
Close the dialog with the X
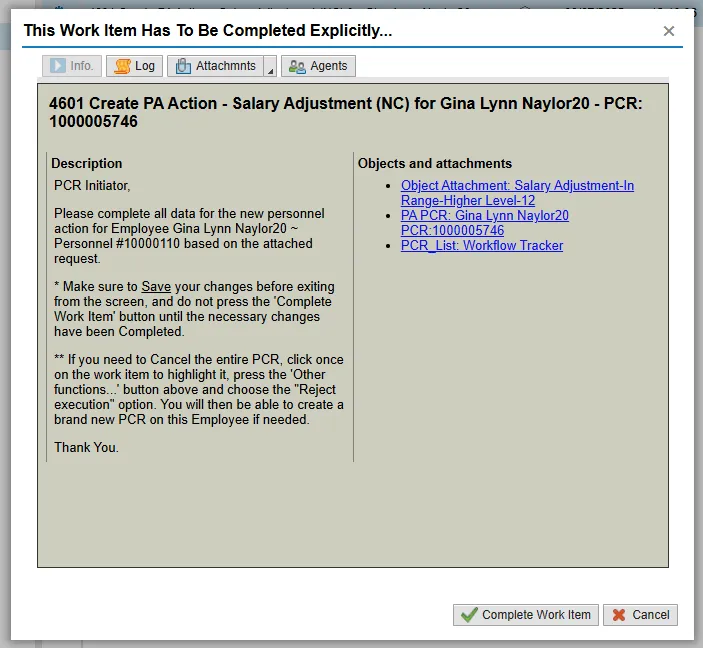click(669, 31)
